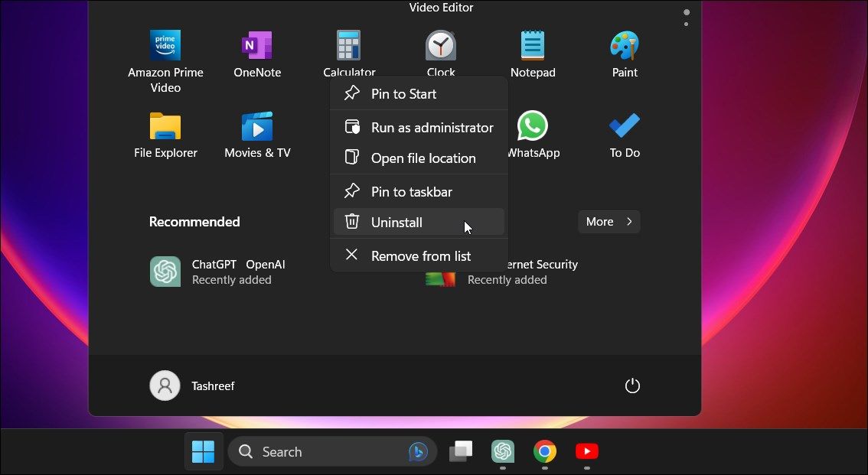Open the Movies & TV app
Image resolution: width=868 pixels, height=475 pixels.
click(257, 126)
